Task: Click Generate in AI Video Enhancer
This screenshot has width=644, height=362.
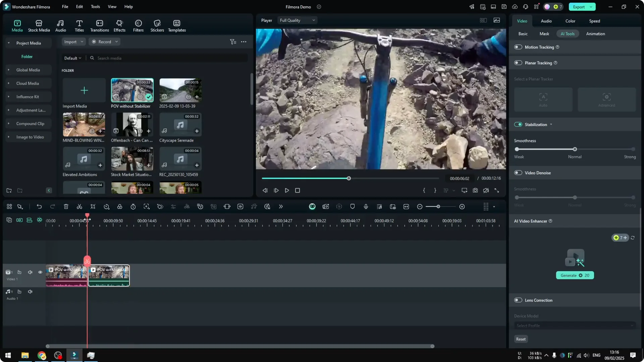Action: tap(575, 275)
